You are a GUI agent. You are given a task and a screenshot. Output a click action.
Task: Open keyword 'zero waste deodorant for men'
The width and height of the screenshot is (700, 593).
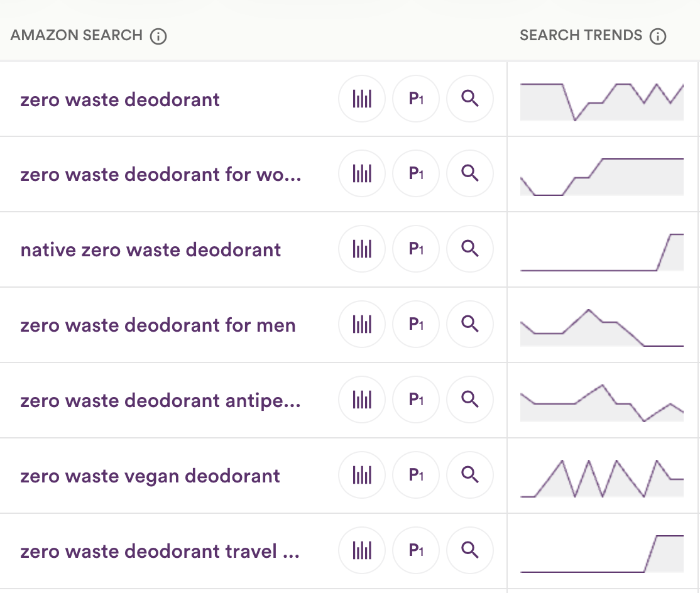pos(158,325)
